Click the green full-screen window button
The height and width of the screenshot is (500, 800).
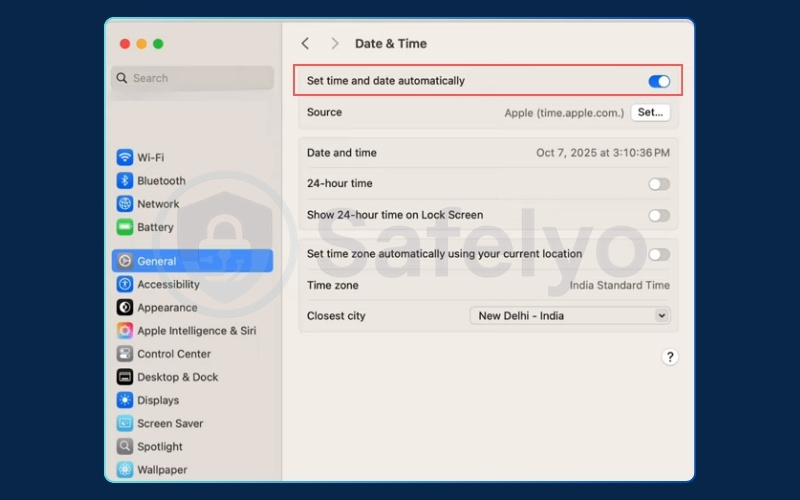[x=158, y=44]
